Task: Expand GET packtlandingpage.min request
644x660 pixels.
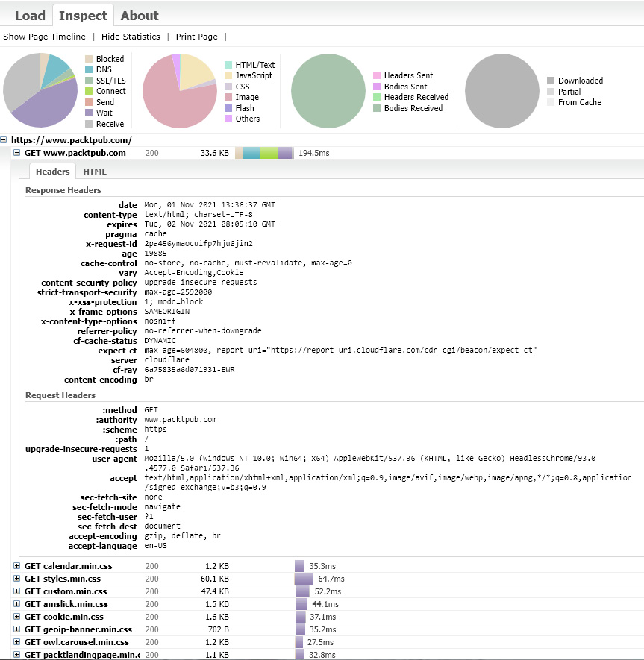Action: point(17,654)
